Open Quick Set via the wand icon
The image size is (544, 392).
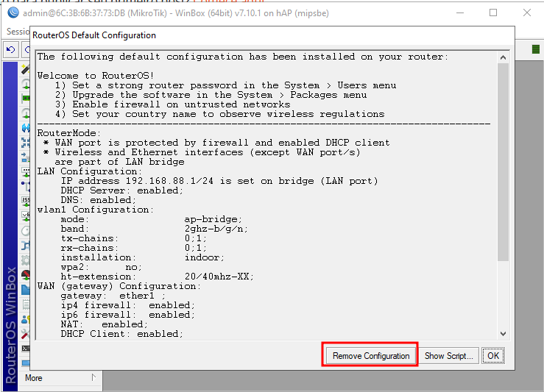25,69
